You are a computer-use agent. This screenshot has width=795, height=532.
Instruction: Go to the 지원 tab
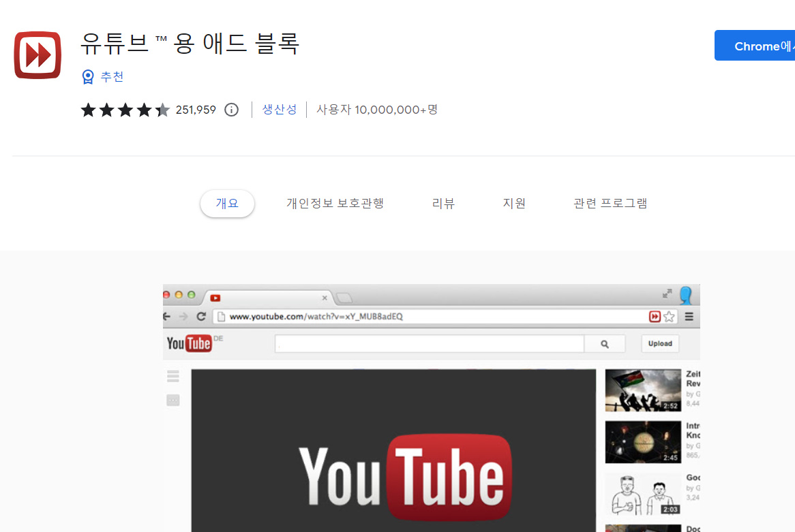click(514, 204)
